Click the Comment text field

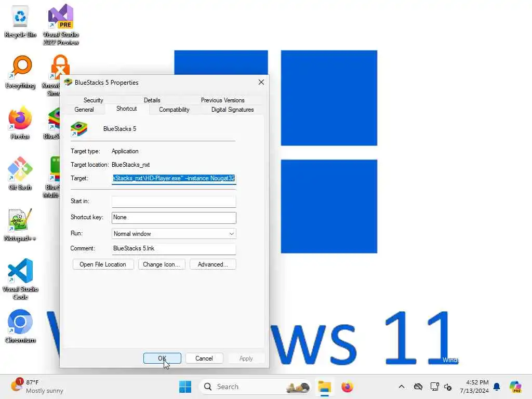174,249
